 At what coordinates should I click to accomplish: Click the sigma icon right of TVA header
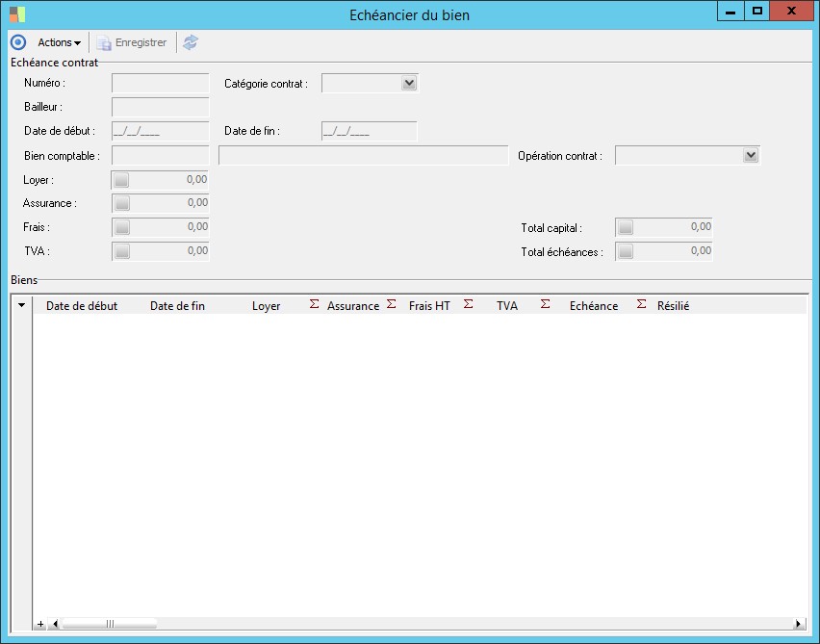pos(545,304)
